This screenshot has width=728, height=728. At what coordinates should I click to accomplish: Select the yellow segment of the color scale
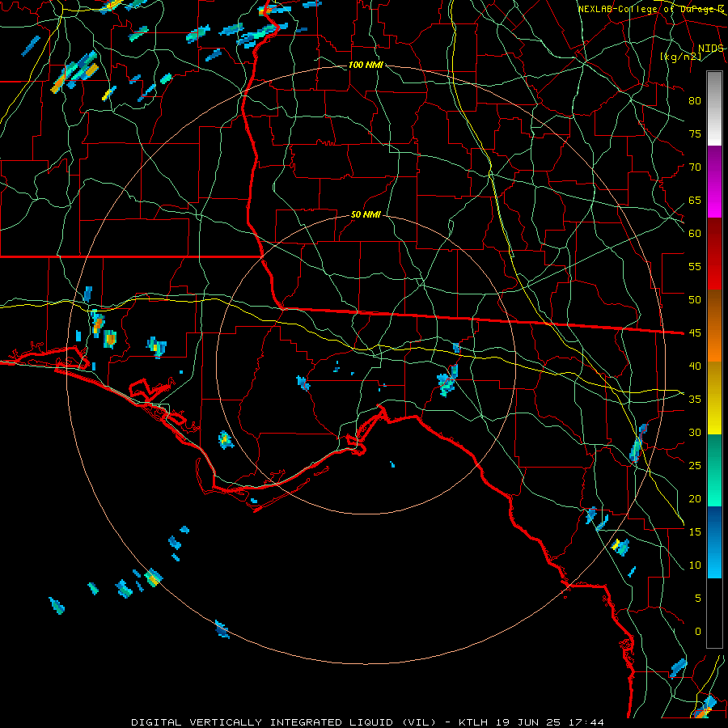714,398
